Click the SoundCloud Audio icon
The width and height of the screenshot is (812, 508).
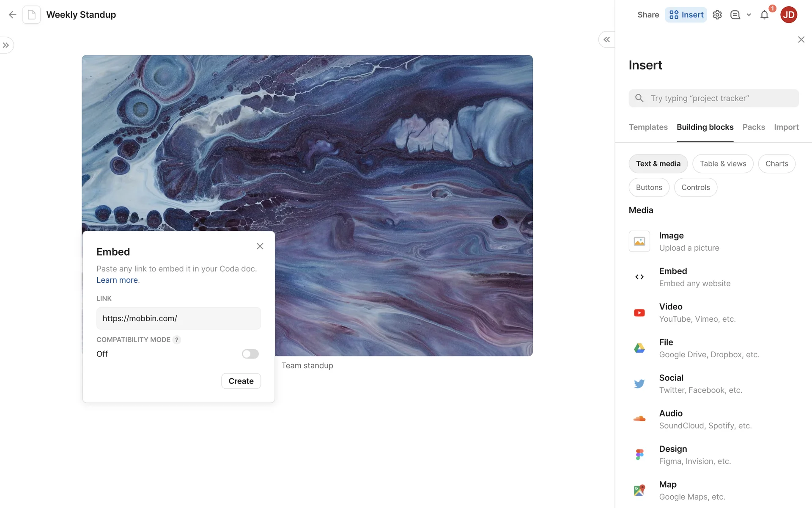coord(639,419)
